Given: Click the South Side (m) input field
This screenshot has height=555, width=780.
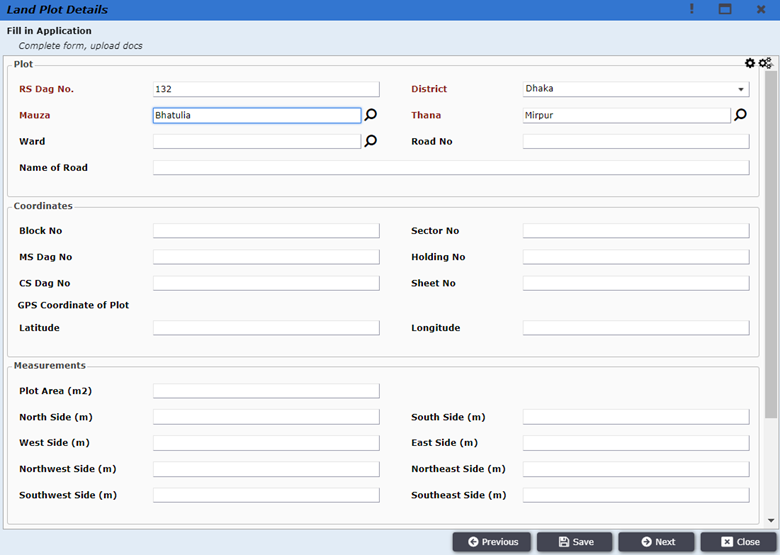Looking at the screenshot, I should click(636, 417).
